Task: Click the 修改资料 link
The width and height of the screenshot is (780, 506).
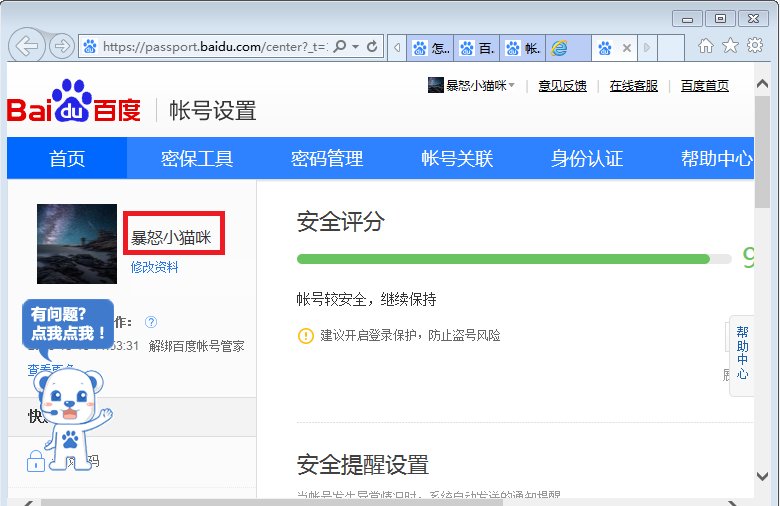Action: 154,267
